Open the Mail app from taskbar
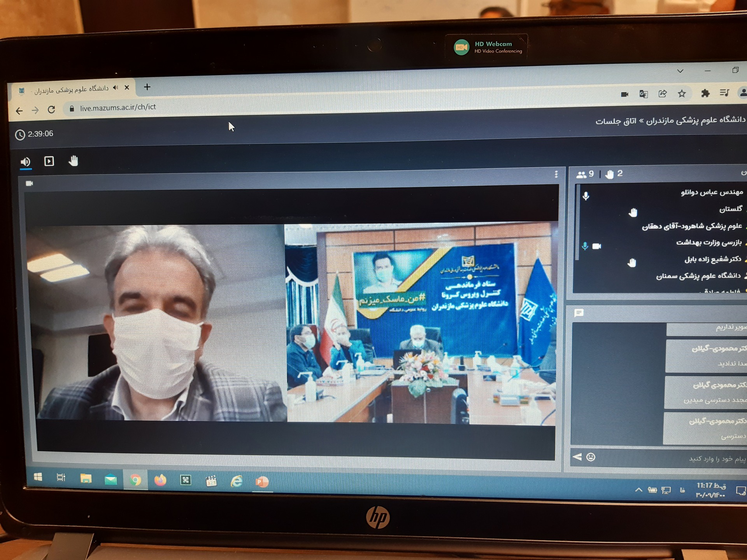 [111, 479]
